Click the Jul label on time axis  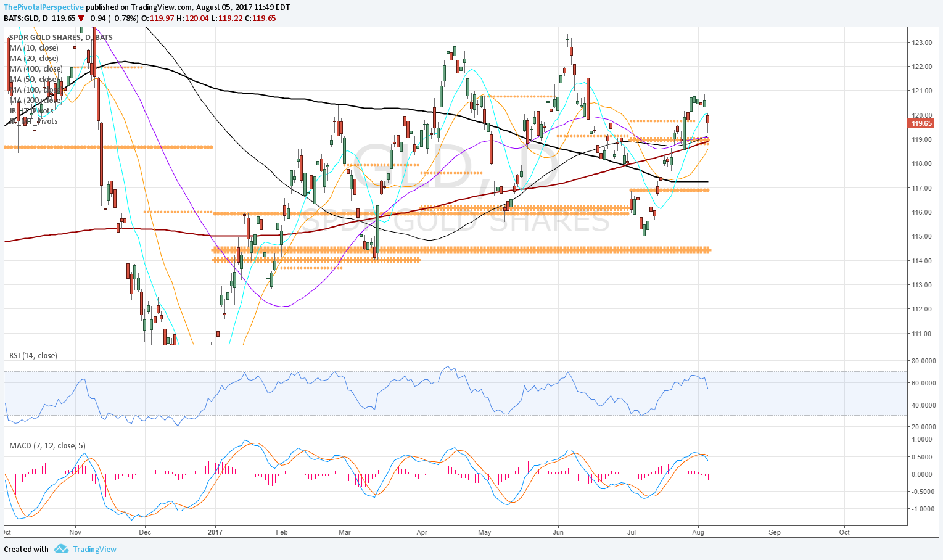632,532
